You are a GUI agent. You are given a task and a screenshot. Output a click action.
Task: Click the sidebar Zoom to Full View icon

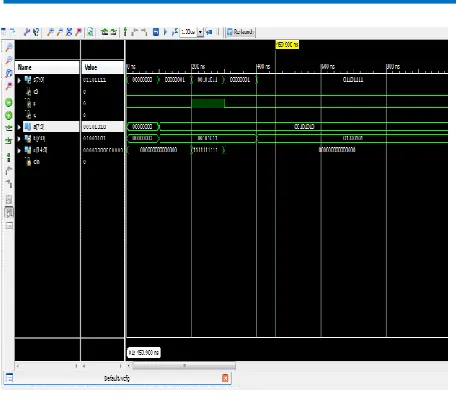click(x=9, y=73)
